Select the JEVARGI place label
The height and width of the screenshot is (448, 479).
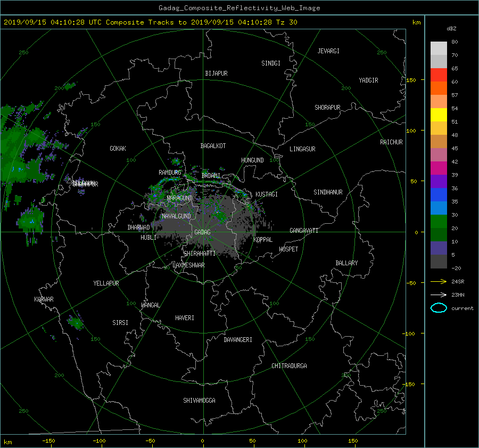pos(328,51)
